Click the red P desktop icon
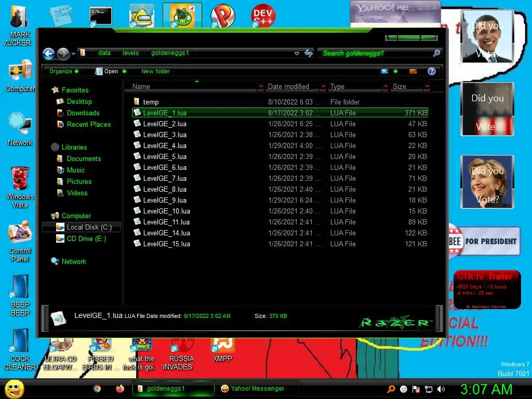 (222, 16)
